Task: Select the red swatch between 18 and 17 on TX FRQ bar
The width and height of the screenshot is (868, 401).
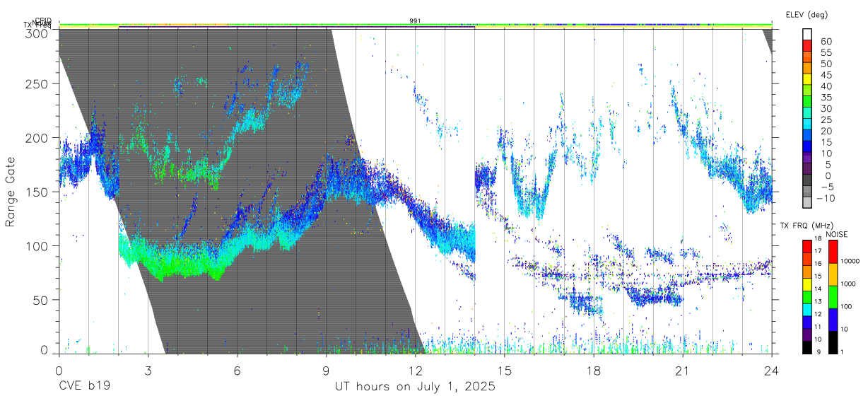Action: pyautogui.click(x=807, y=246)
